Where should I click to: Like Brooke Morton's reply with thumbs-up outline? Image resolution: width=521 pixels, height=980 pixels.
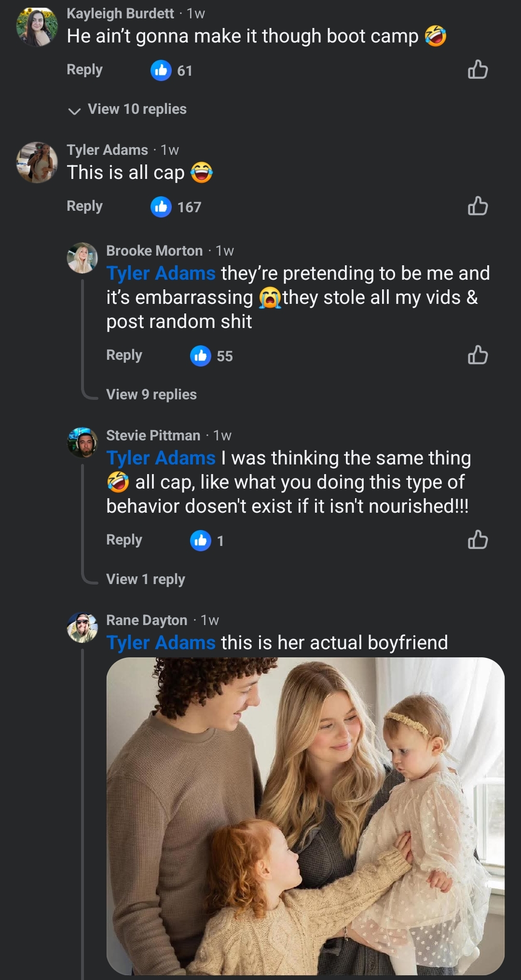tap(478, 355)
